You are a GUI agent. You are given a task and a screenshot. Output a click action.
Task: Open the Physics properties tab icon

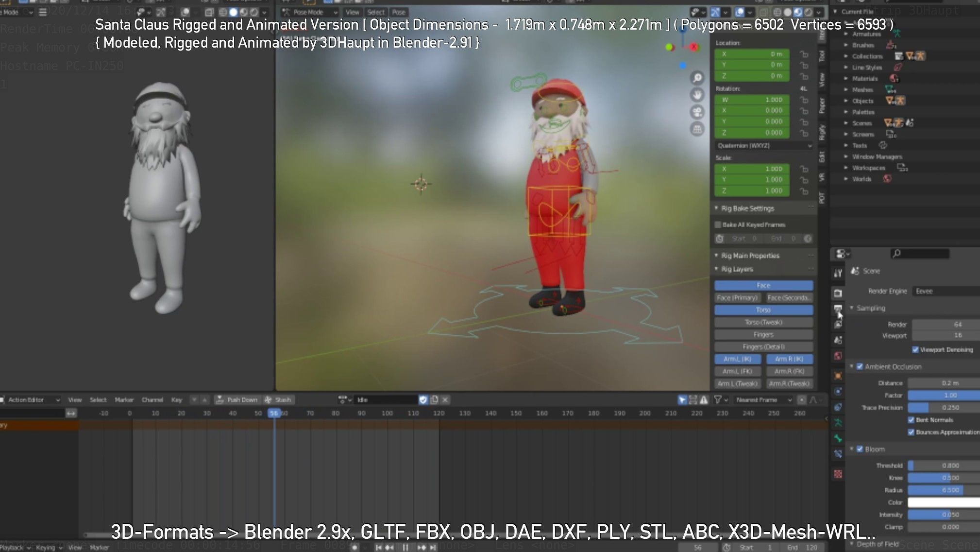tap(838, 391)
